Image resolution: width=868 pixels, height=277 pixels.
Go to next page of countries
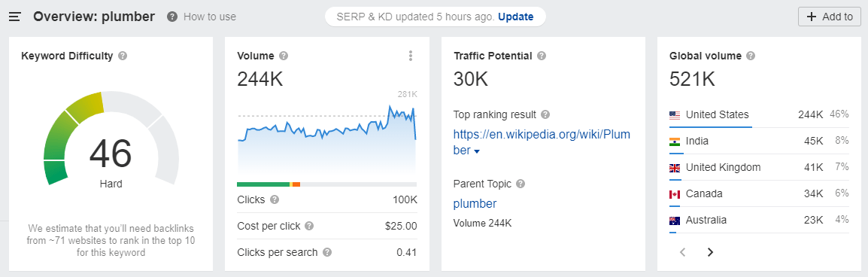[x=710, y=253]
